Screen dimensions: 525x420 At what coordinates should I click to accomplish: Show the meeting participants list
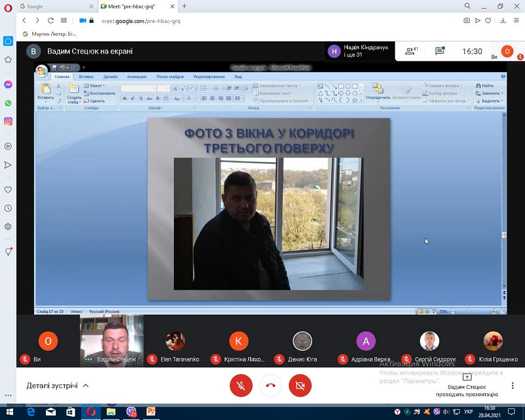411,51
